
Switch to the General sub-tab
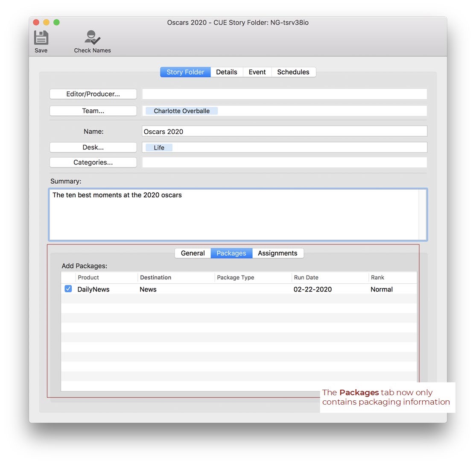point(193,253)
